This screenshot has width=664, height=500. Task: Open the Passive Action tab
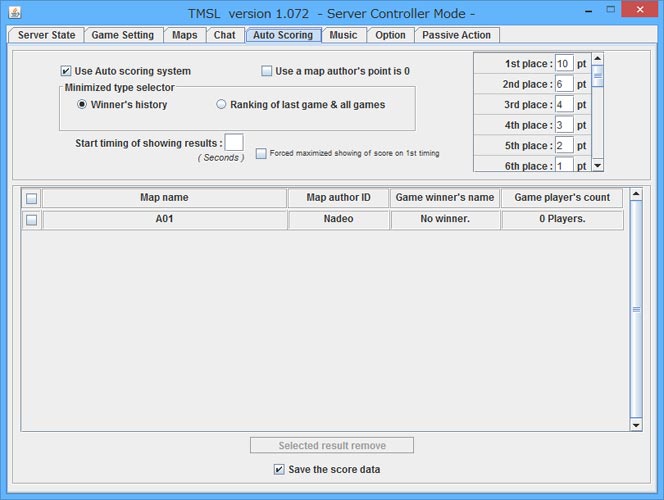point(456,35)
